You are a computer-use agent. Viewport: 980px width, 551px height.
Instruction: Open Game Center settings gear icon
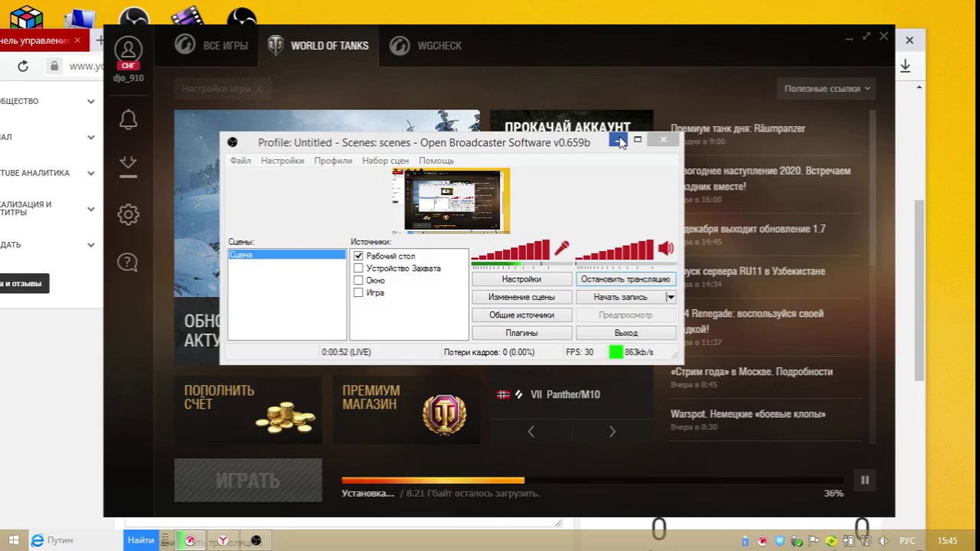(128, 214)
